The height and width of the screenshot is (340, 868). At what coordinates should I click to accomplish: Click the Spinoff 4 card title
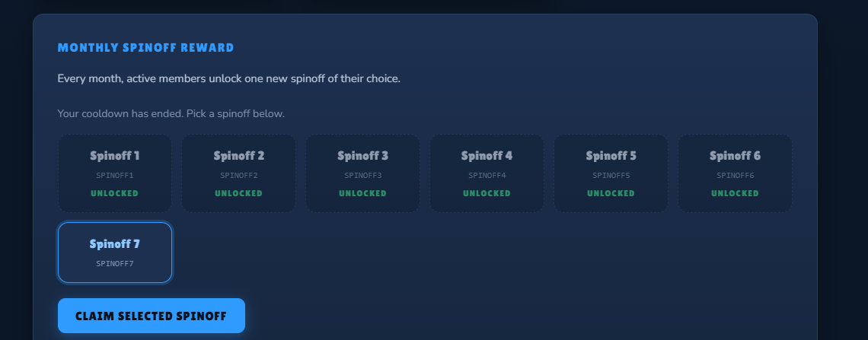click(487, 156)
